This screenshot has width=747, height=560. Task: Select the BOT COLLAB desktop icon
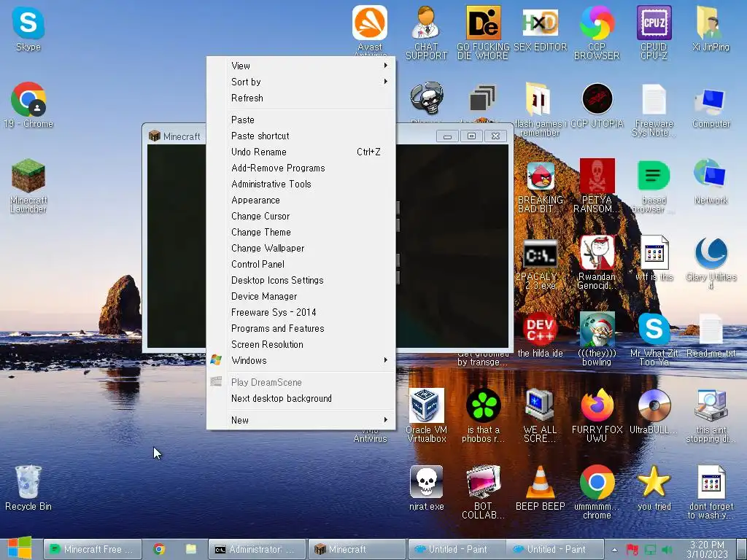coord(483,492)
